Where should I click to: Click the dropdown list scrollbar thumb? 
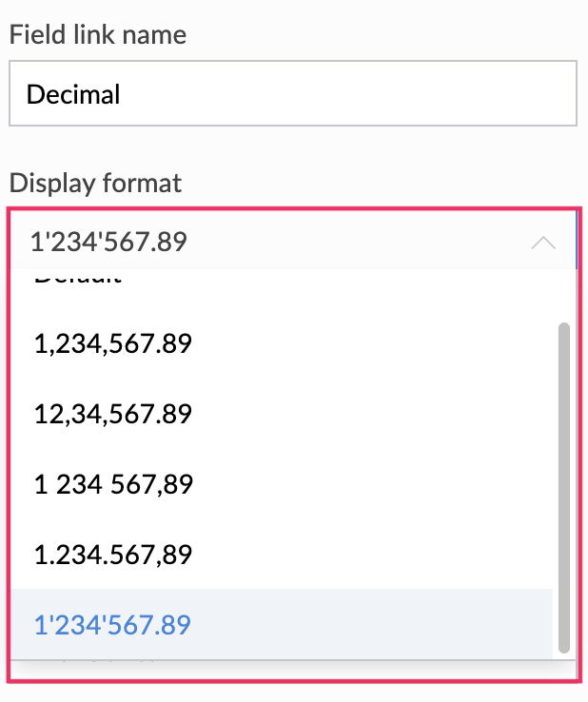pyautogui.click(x=563, y=485)
